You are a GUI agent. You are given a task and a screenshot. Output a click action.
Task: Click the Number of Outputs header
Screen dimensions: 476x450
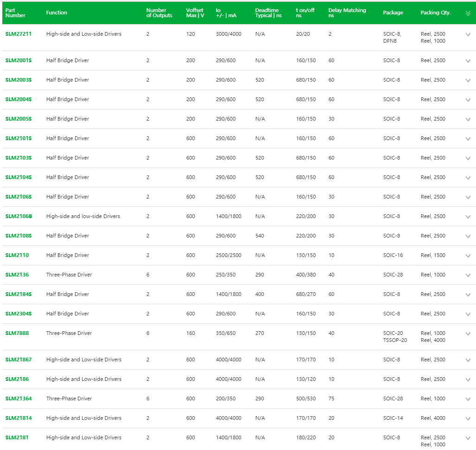pyautogui.click(x=159, y=13)
